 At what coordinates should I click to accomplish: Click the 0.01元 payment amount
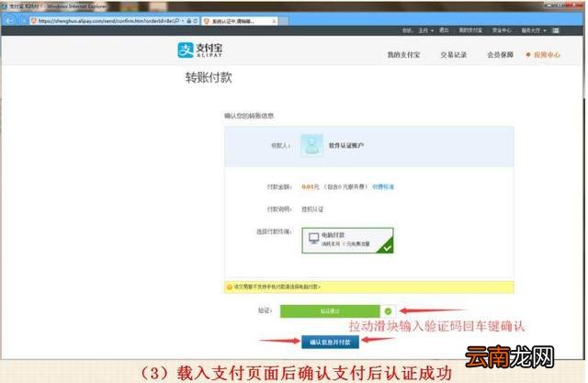[311, 186]
